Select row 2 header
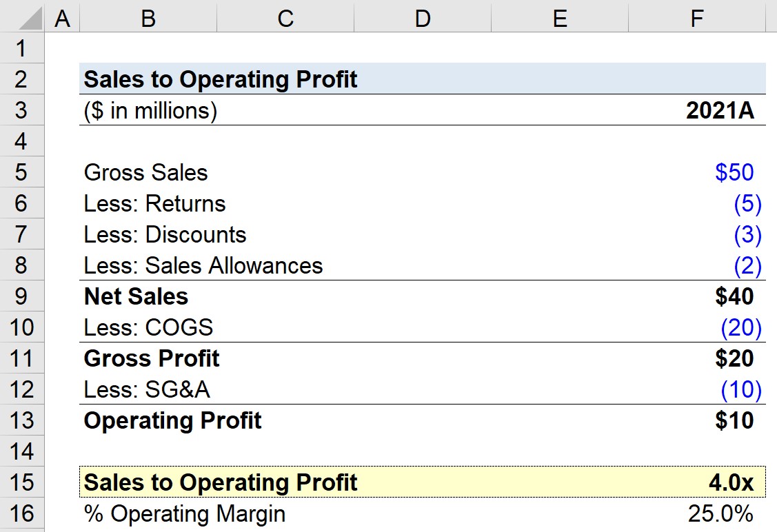Viewport: 777px width, 532px height. pos(22,79)
